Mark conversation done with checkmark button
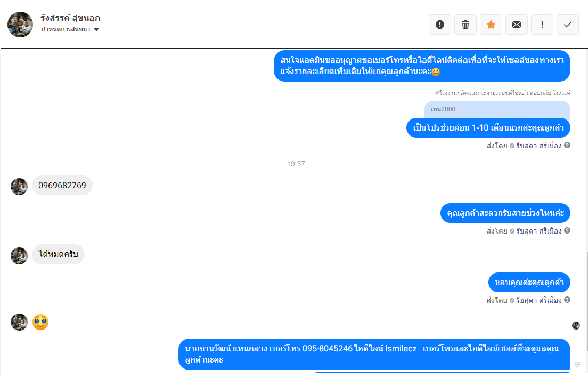Screen dimensions: 588x377 (x=568, y=25)
